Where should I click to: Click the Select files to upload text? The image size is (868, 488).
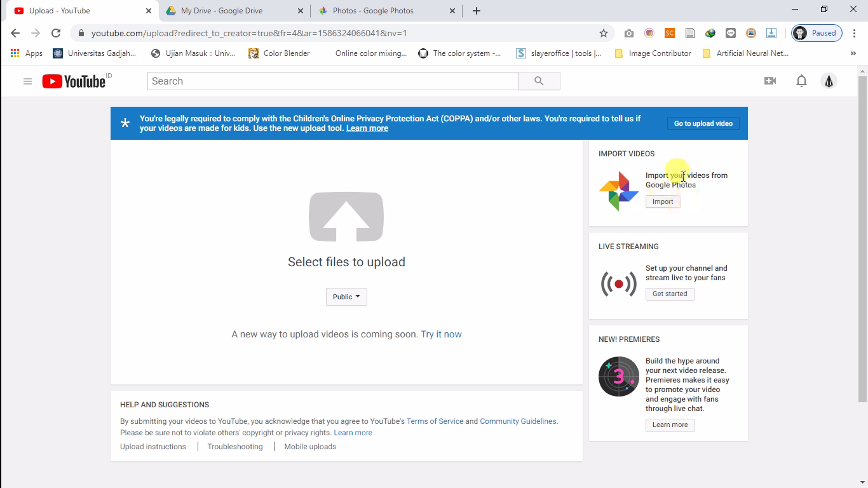click(x=346, y=262)
